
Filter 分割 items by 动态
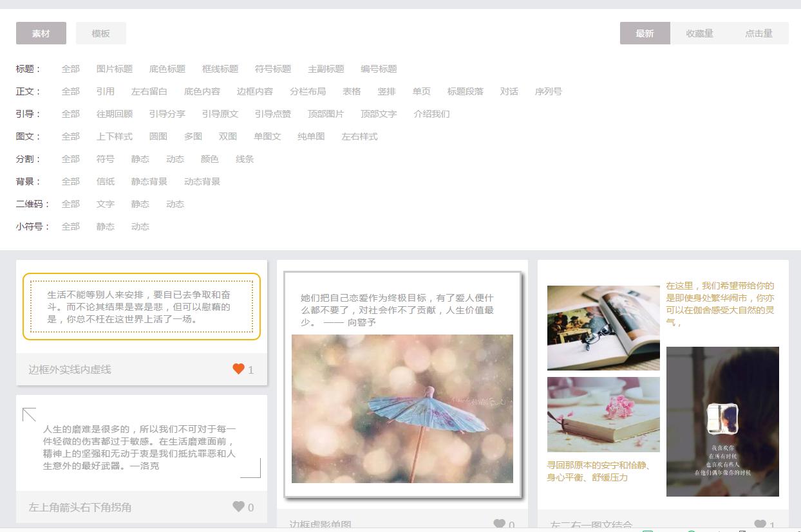point(174,159)
